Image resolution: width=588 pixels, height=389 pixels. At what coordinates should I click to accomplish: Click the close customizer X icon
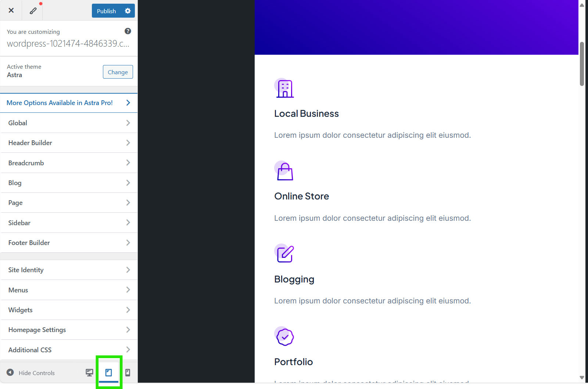[11, 10]
